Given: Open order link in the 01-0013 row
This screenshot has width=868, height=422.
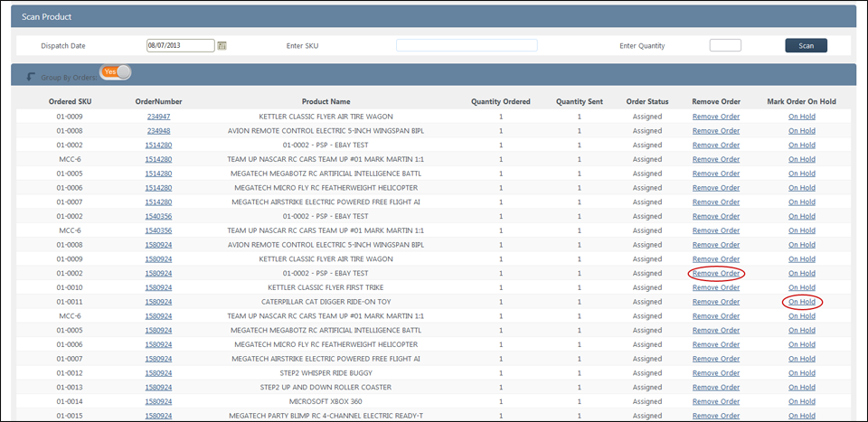Looking at the screenshot, I should coord(158,387).
